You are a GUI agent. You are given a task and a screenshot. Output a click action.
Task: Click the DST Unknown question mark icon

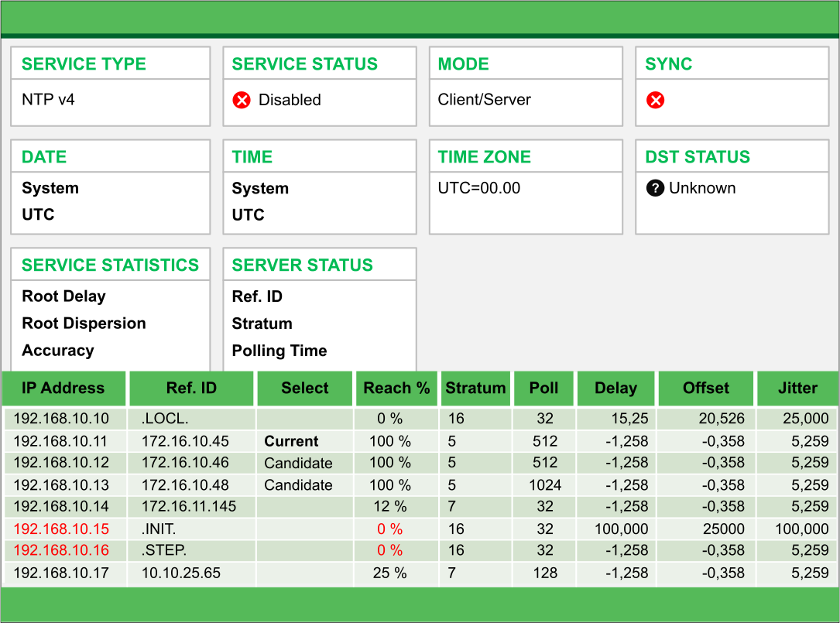pos(655,188)
